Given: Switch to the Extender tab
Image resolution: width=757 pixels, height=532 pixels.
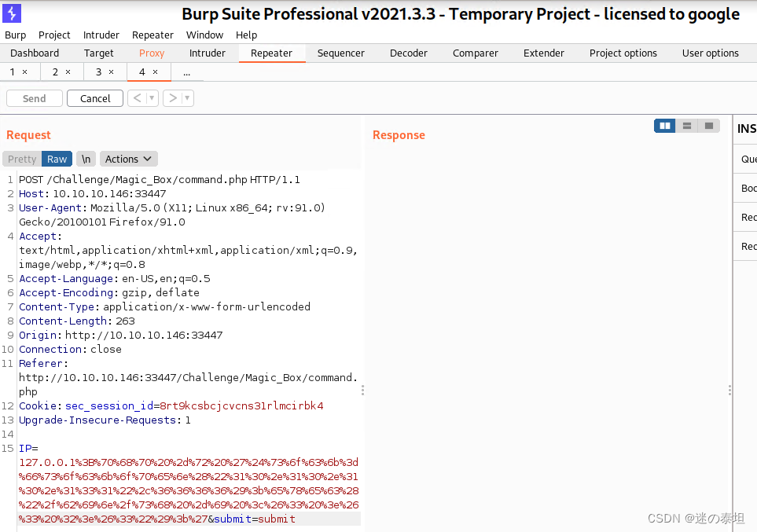Looking at the screenshot, I should [x=544, y=53].
